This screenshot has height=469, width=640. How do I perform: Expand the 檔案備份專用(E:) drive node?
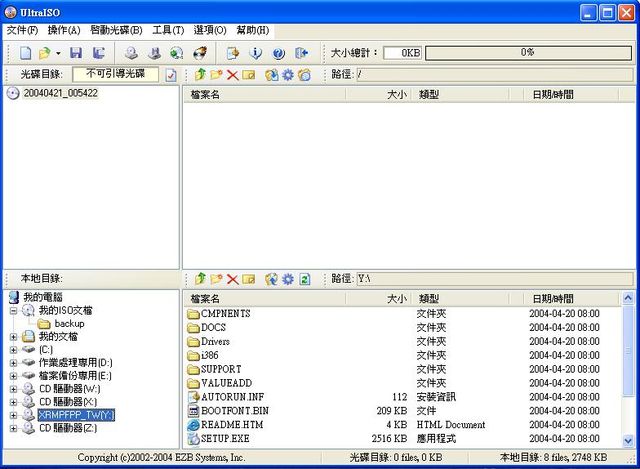[x=13, y=376]
